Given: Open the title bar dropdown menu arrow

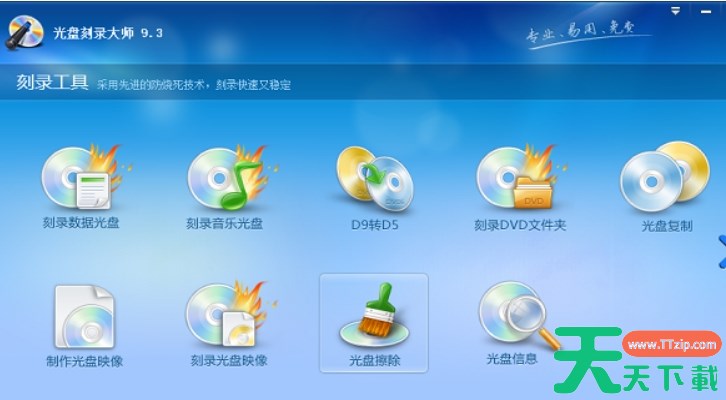Looking at the screenshot, I should [676, 11].
